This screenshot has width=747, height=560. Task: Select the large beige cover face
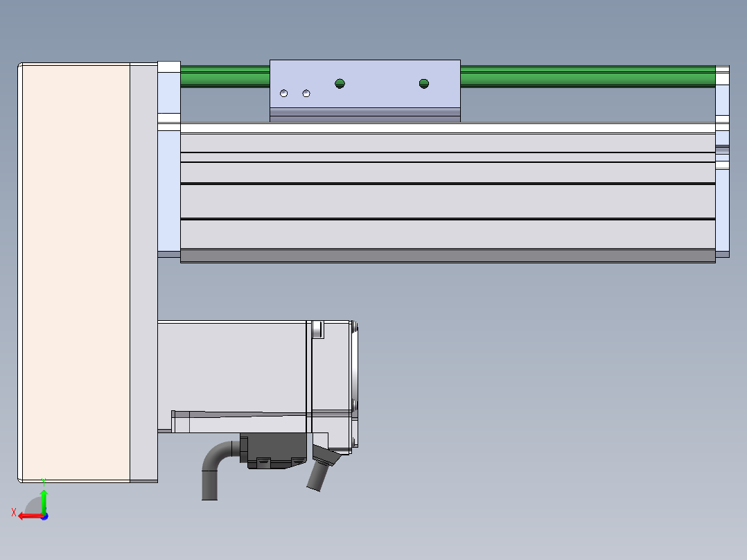(76, 272)
